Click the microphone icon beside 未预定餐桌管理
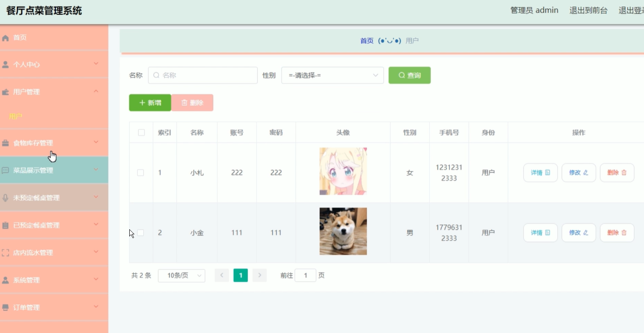 point(5,198)
